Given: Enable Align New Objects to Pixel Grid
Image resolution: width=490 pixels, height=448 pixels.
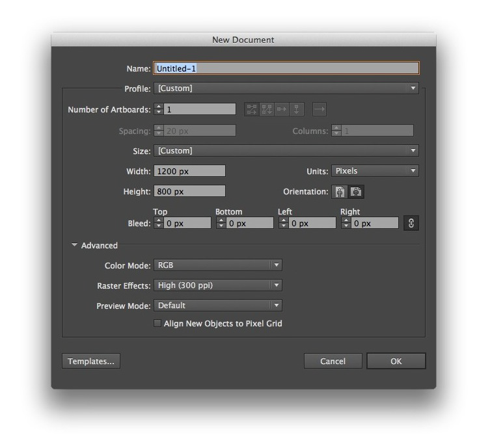Looking at the screenshot, I should (x=157, y=323).
